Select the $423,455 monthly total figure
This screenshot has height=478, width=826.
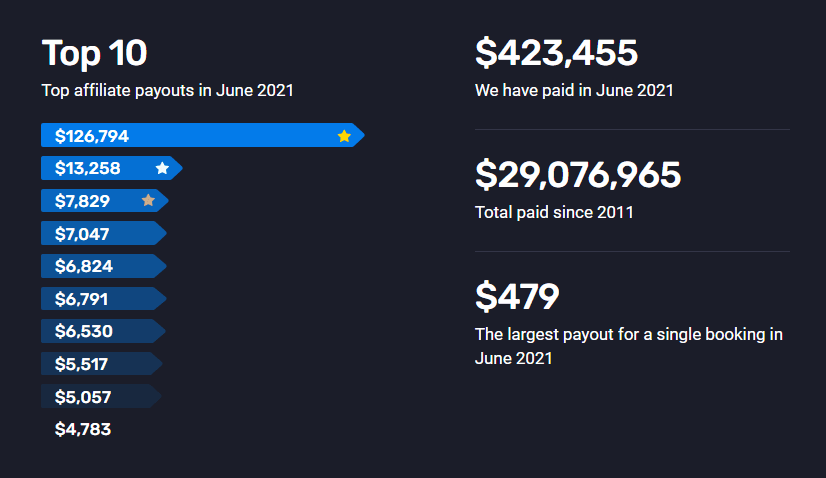556,53
